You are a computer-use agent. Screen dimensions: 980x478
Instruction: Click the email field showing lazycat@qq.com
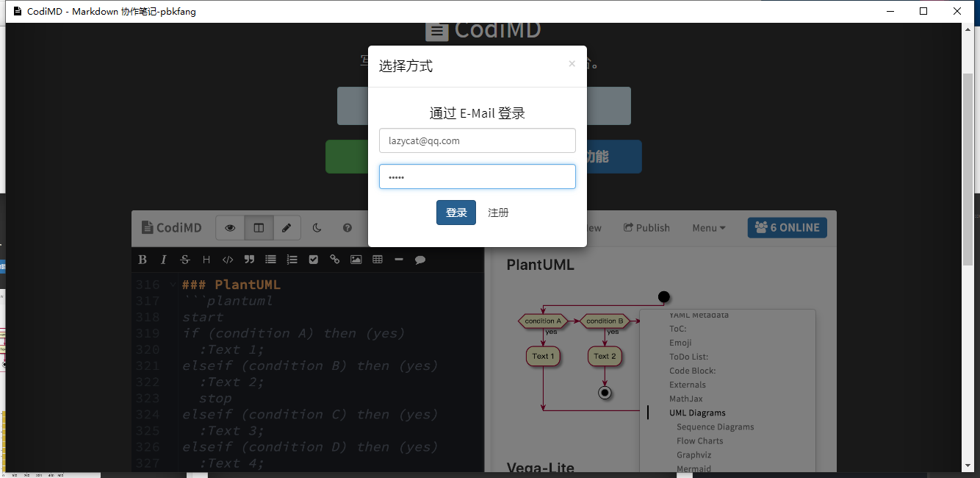pyautogui.click(x=478, y=140)
